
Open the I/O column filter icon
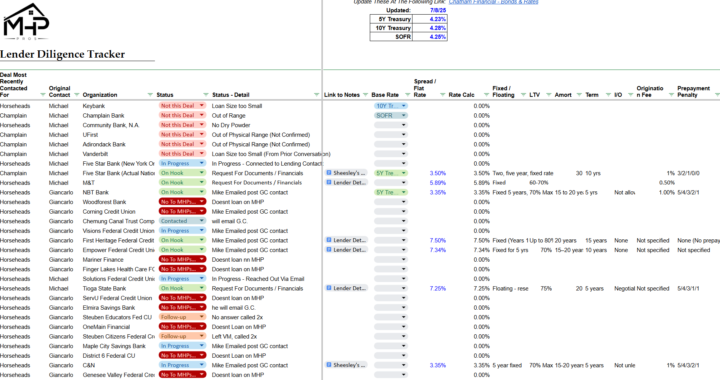631,95
